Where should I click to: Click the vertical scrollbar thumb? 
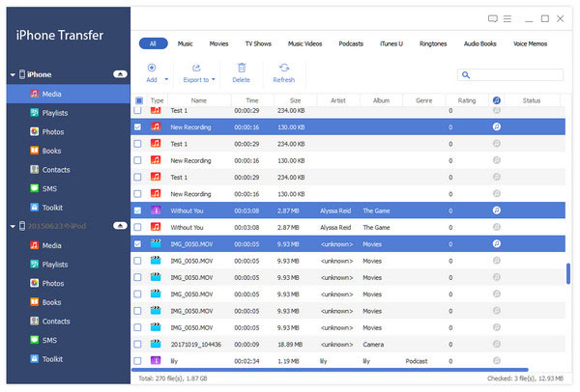(568, 273)
